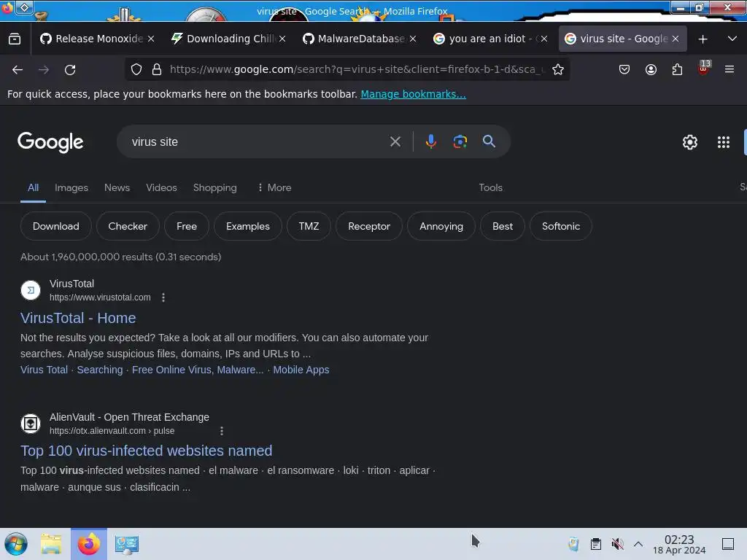Open Google quick settings gear

pyautogui.click(x=690, y=142)
